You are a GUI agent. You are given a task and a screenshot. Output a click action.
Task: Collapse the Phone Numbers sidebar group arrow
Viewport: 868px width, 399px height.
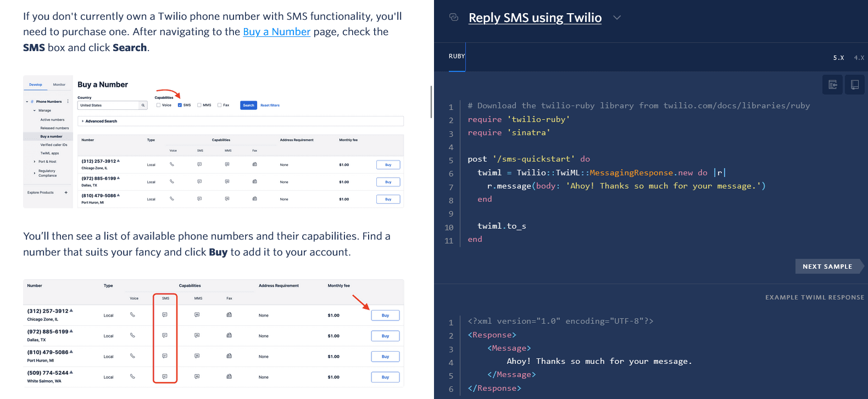click(27, 102)
